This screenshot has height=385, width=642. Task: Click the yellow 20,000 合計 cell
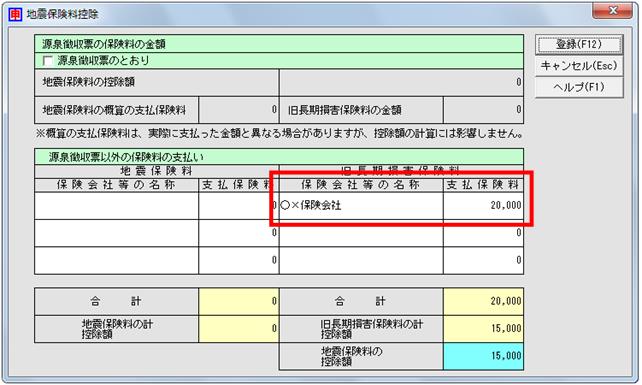[483, 301]
